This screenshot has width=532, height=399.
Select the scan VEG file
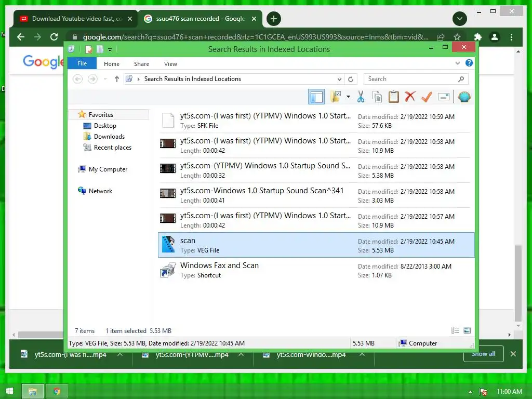[x=316, y=245]
